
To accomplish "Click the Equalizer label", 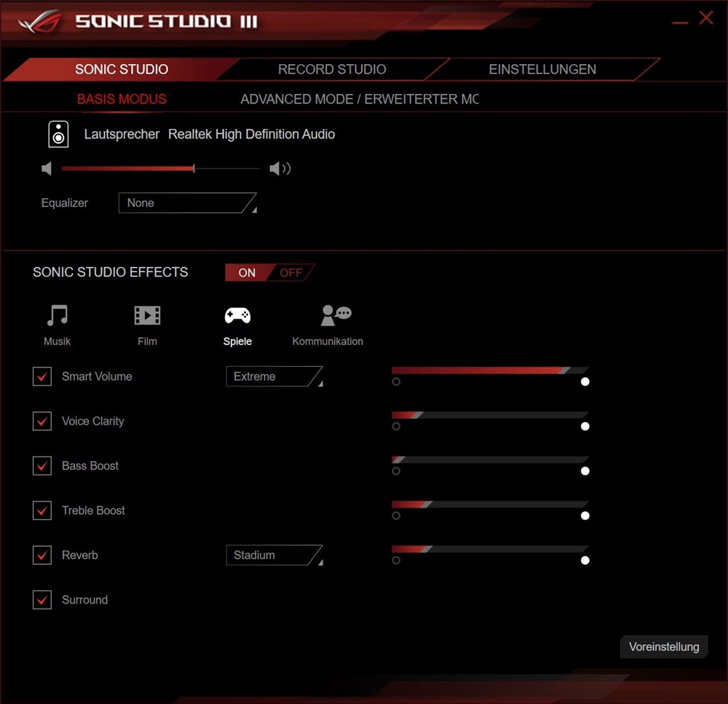I will (x=65, y=203).
